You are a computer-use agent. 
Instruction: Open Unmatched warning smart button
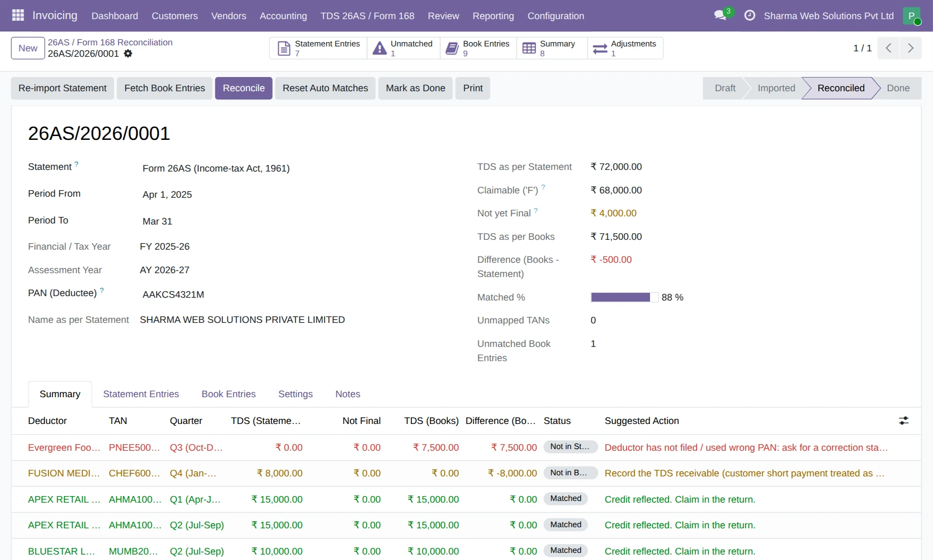coord(404,48)
